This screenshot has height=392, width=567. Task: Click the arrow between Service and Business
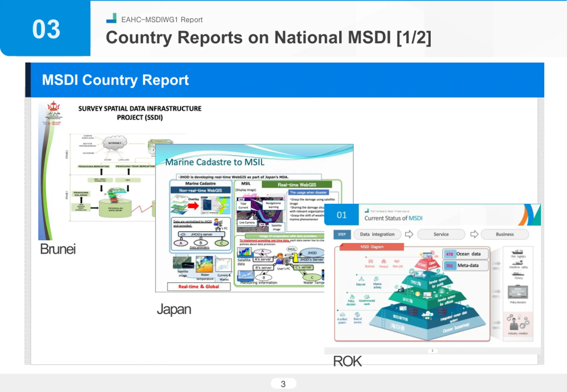point(474,234)
